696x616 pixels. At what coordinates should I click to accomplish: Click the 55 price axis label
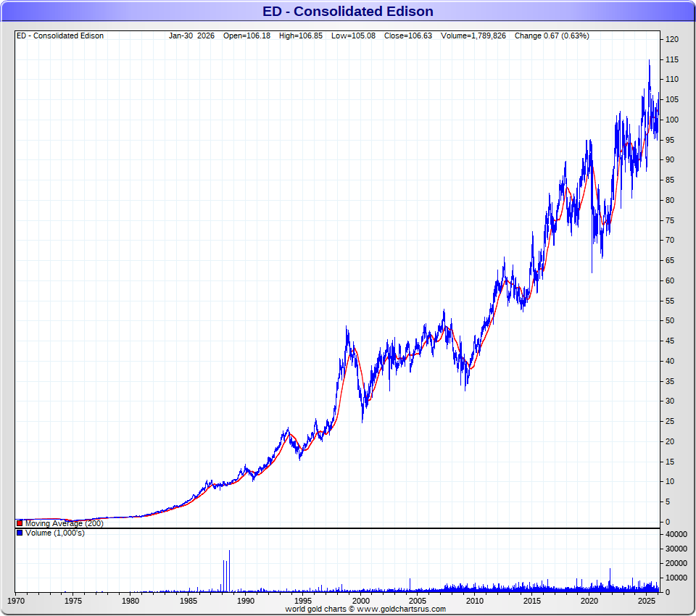[670, 301]
